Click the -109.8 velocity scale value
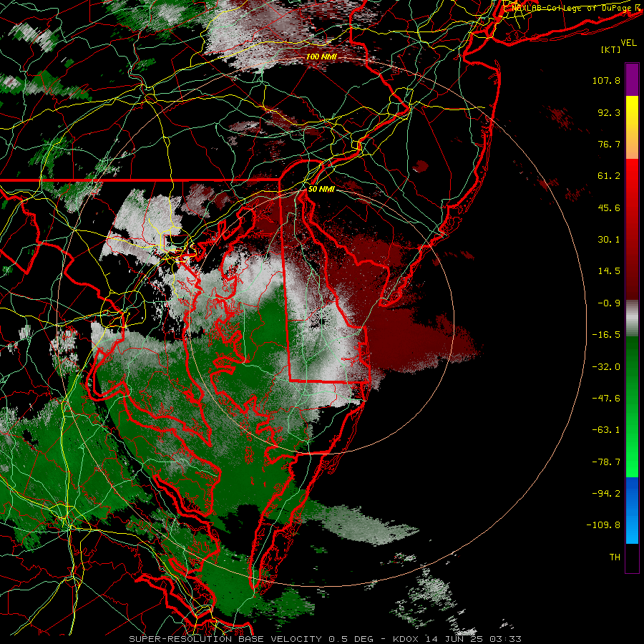 pyautogui.click(x=604, y=525)
